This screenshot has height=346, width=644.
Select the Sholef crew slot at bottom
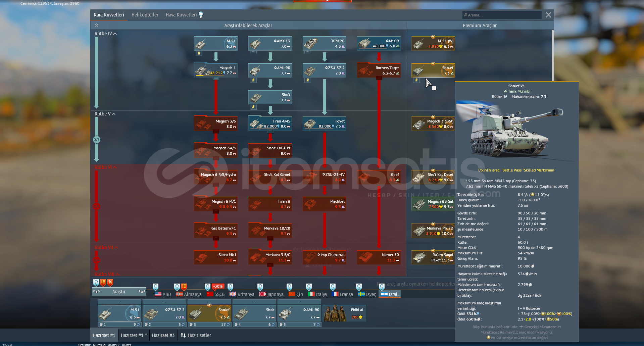coord(209,313)
